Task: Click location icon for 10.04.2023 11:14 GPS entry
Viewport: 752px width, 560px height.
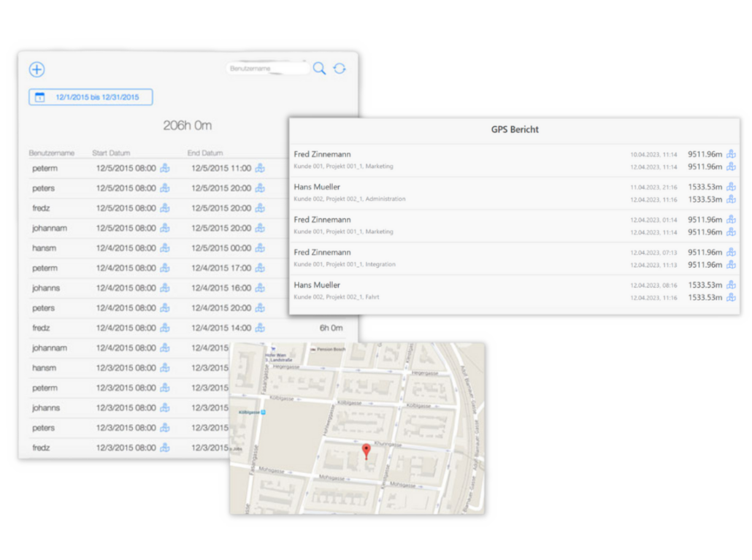Action: [x=731, y=154]
